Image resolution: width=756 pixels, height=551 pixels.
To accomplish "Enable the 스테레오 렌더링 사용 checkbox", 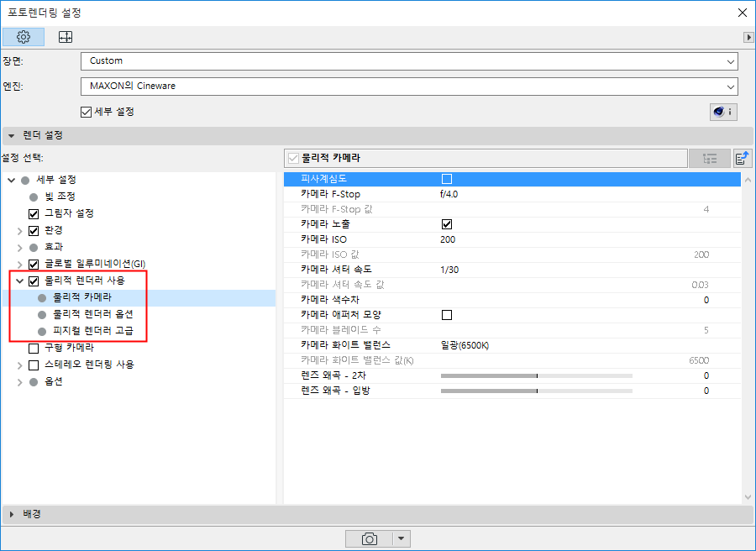I will coord(34,365).
